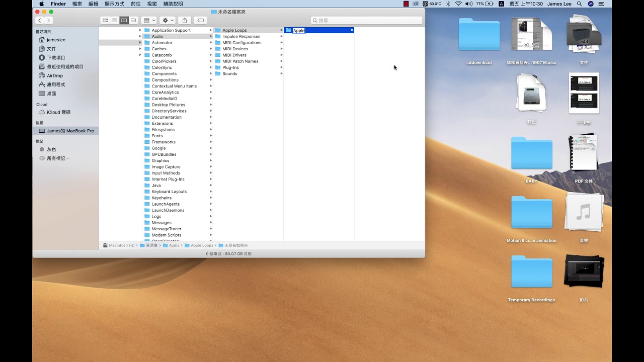Open Spotlight search icon
The width and height of the screenshot is (644, 362).
click(580, 4)
